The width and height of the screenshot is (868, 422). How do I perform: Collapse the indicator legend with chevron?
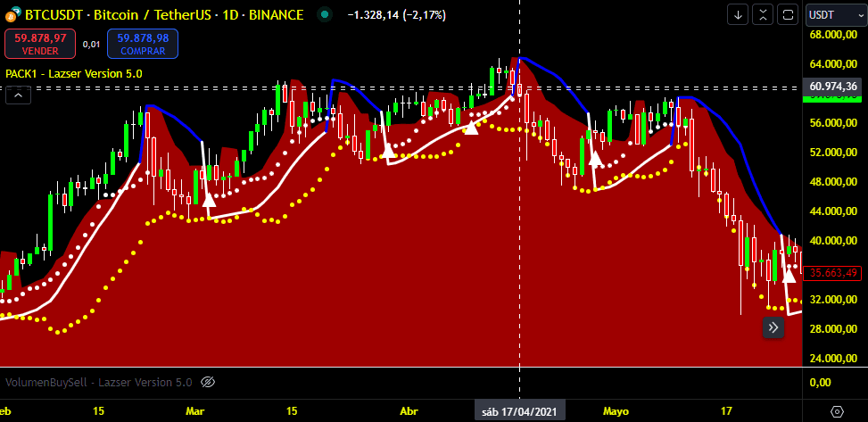18,96
